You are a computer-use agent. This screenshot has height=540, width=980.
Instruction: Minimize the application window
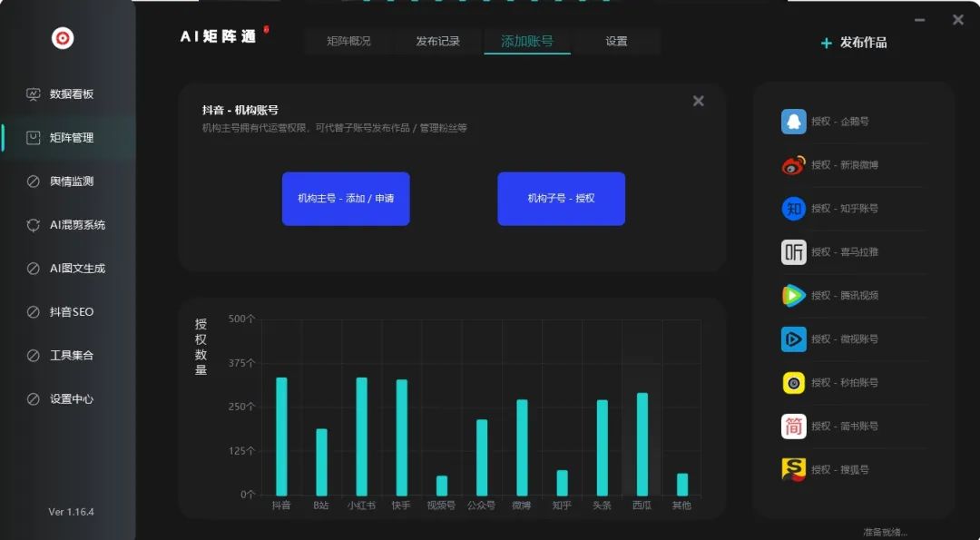(919, 20)
